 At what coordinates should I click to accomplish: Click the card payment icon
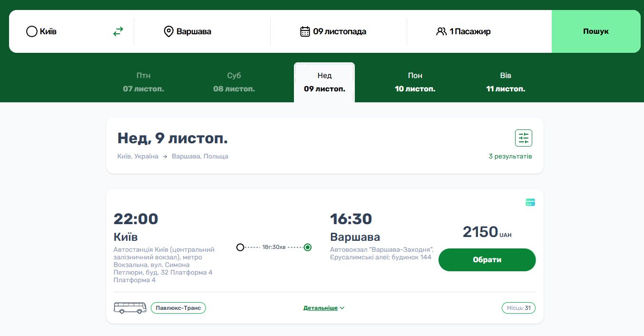pyautogui.click(x=530, y=202)
